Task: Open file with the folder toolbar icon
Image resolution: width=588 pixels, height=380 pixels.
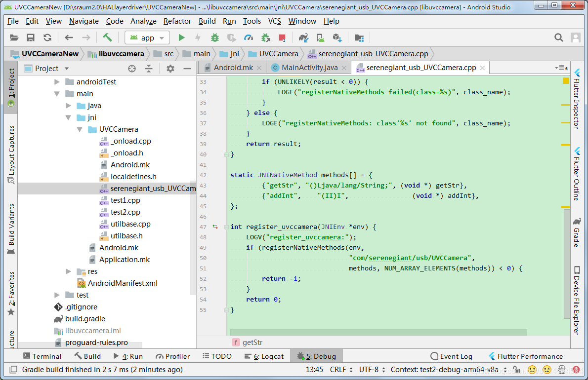Action: tap(14, 38)
